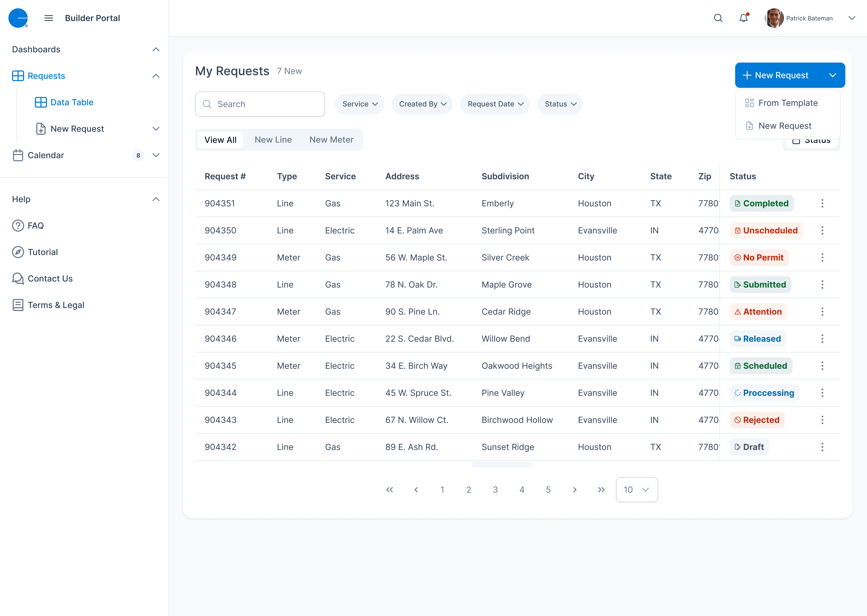Open the hamburger menu beside Builder Portal

(x=49, y=18)
